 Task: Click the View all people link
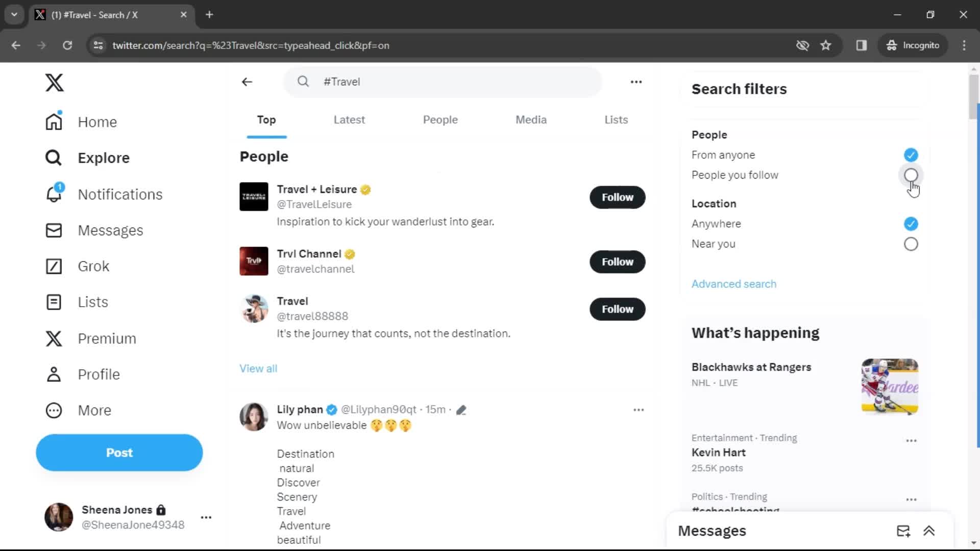click(258, 368)
